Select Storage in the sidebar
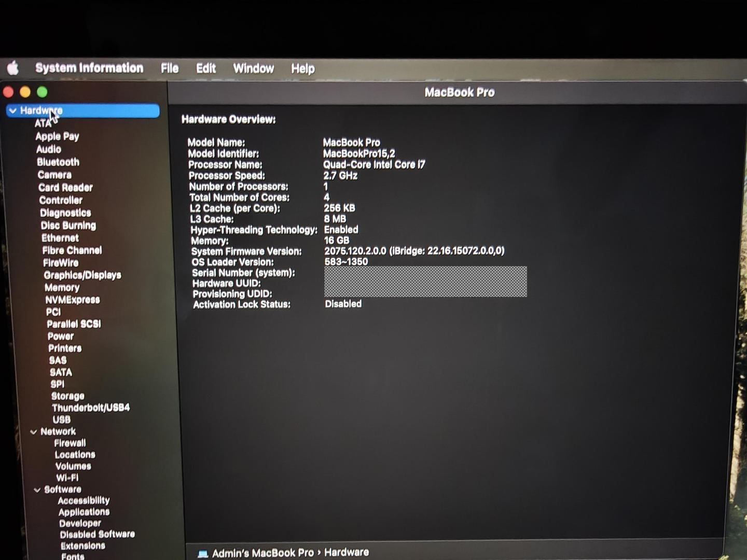This screenshot has width=747, height=560. coord(68,396)
